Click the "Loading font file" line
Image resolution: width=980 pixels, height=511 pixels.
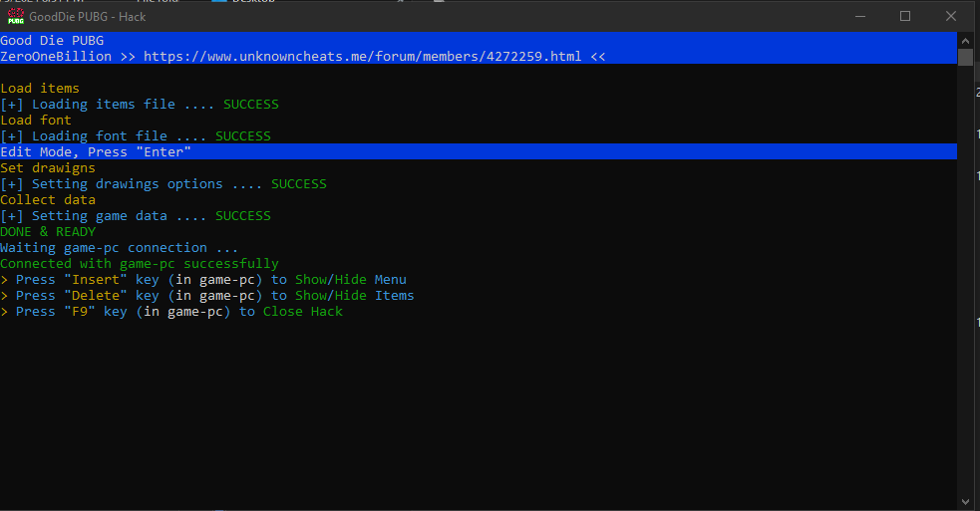(x=136, y=136)
